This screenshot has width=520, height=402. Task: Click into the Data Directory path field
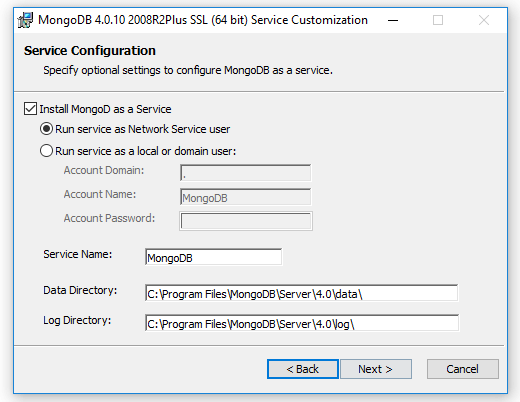coord(302,293)
